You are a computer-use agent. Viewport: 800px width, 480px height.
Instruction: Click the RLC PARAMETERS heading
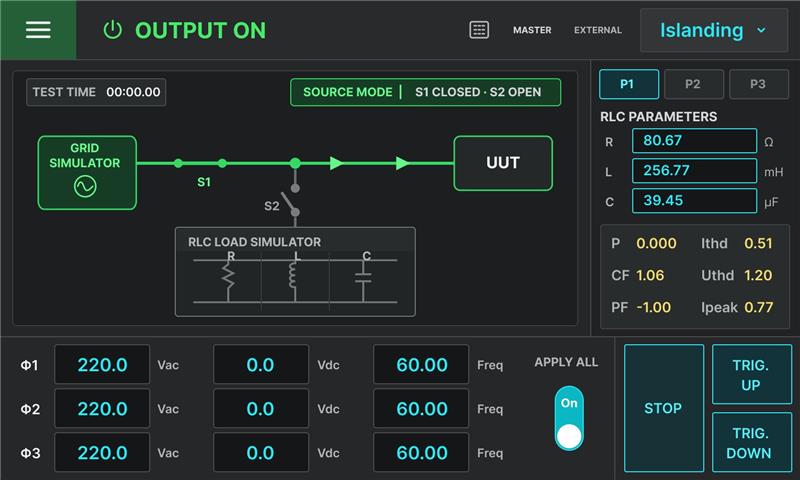click(x=658, y=117)
